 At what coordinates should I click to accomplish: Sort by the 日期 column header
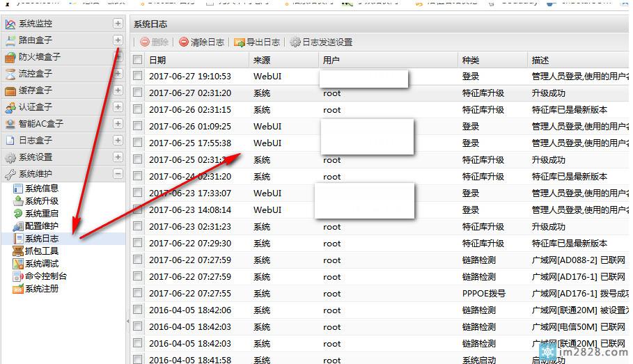click(x=157, y=60)
